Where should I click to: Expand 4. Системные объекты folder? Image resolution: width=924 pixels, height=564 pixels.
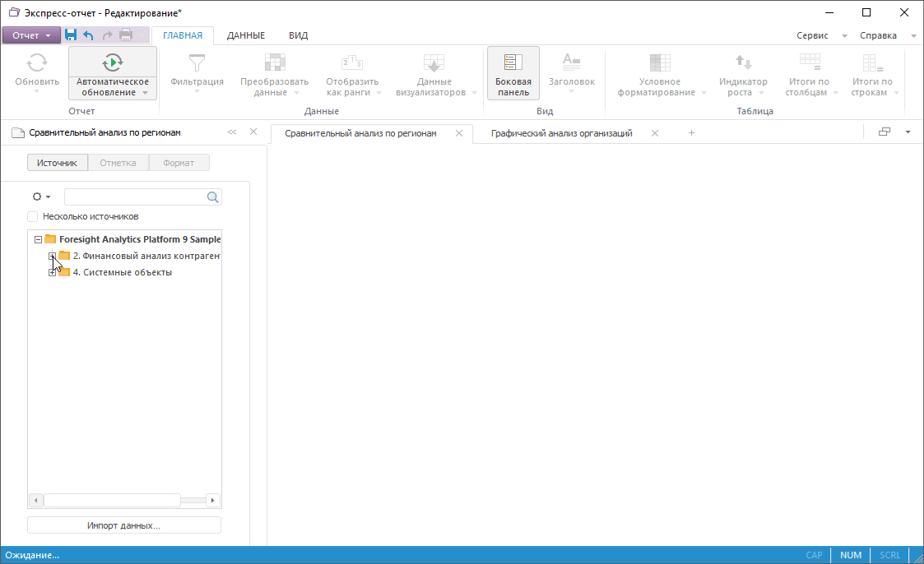tap(52, 273)
